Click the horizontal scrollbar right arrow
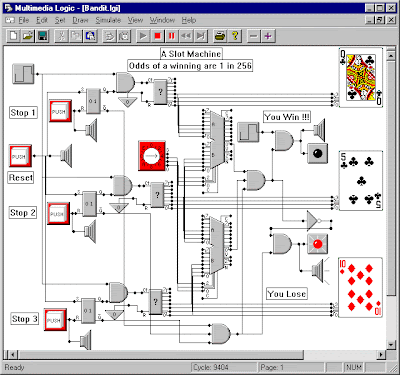The width and height of the screenshot is (400, 375). point(381,354)
